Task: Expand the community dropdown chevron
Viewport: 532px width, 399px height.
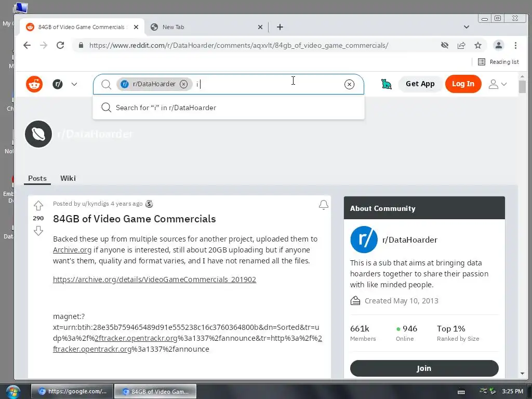Action: coord(74,84)
